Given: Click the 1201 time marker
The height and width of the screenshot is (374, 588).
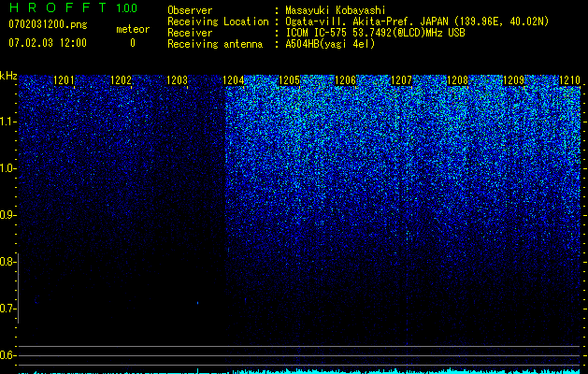Looking at the screenshot, I should (65, 80).
